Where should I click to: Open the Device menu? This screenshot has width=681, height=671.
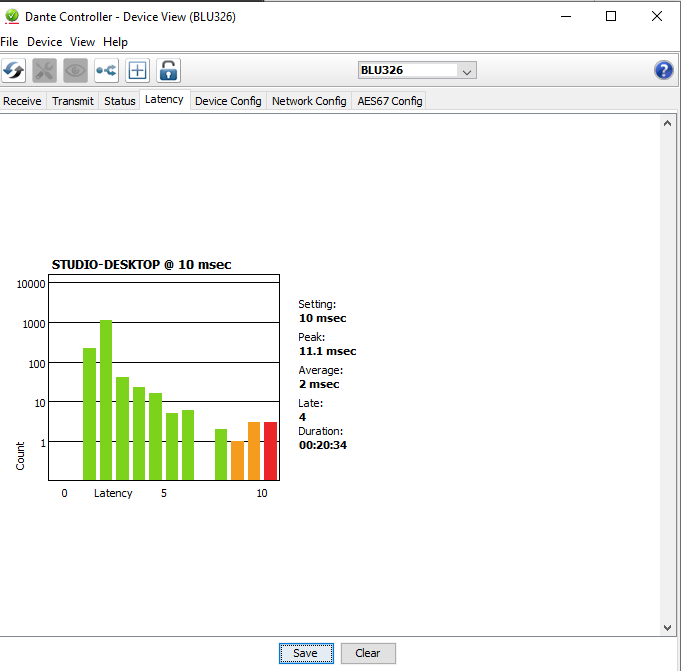[x=44, y=42]
